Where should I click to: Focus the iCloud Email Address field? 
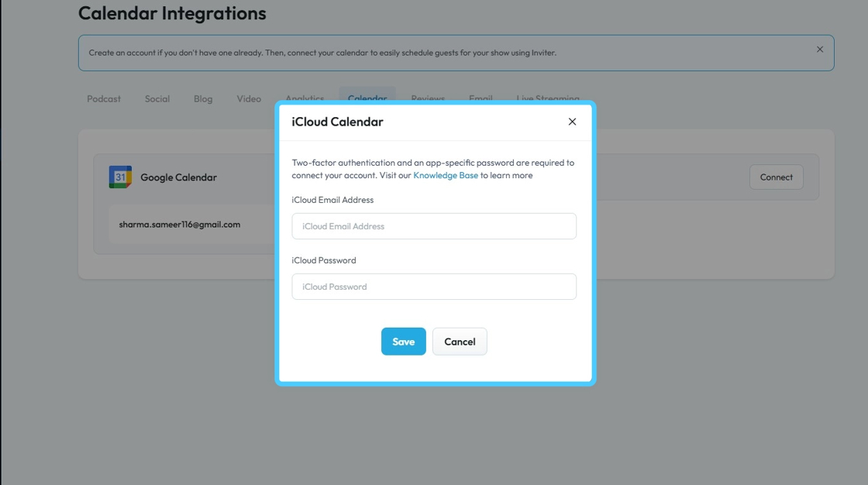(434, 226)
